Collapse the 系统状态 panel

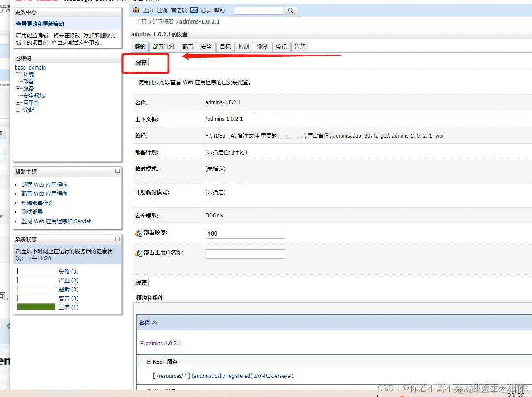(117, 239)
